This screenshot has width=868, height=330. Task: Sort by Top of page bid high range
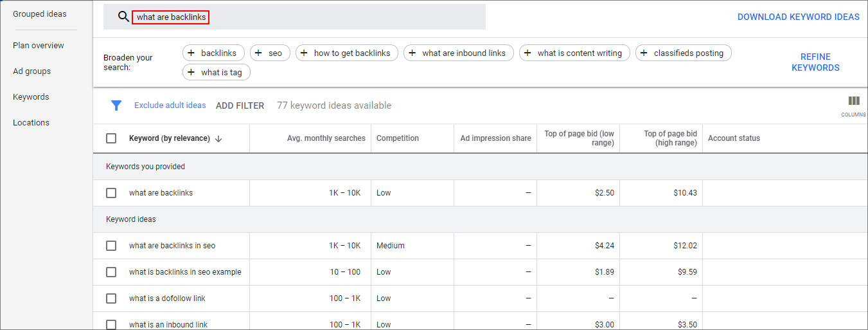pyautogui.click(x=670, y=138)
